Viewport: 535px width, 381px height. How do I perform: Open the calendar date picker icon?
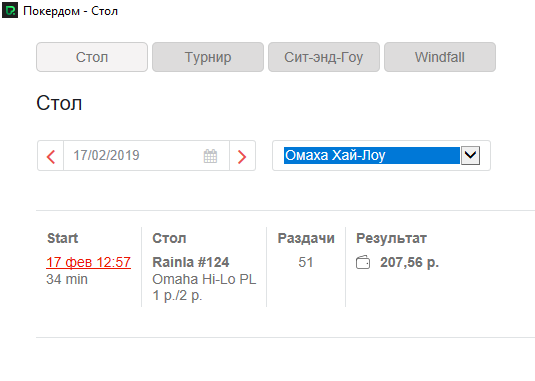(210, 156)
